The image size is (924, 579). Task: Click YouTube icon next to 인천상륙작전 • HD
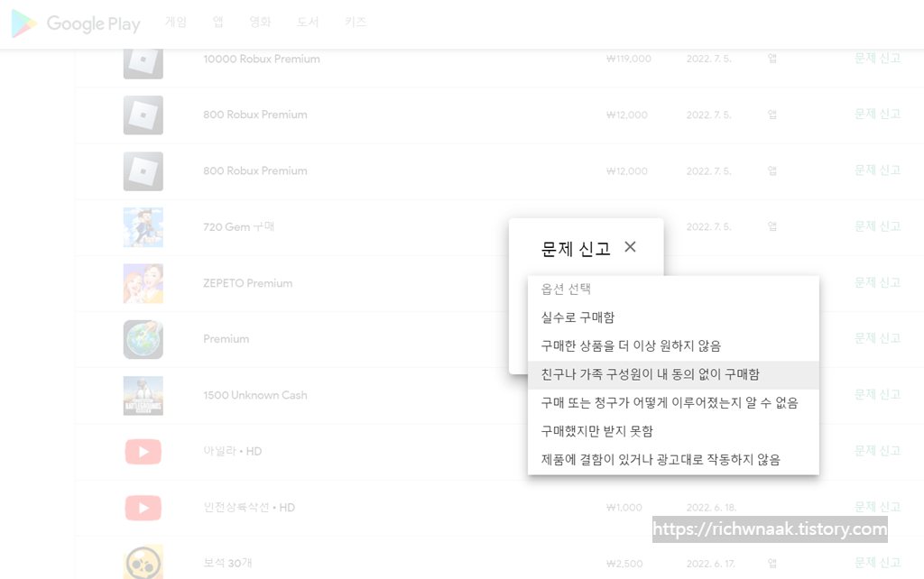pyautogui.click(x=143, y=508)
